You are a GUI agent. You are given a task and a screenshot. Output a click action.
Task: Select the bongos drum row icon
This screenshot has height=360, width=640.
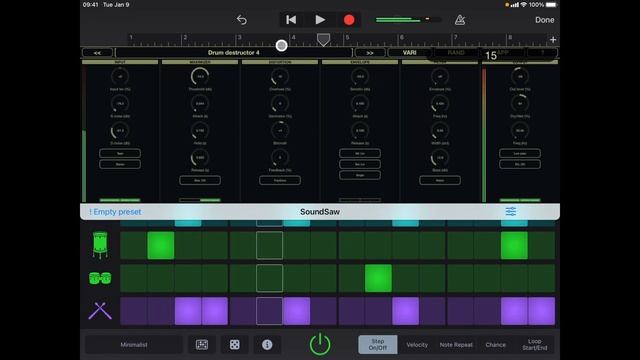point(100,278)
